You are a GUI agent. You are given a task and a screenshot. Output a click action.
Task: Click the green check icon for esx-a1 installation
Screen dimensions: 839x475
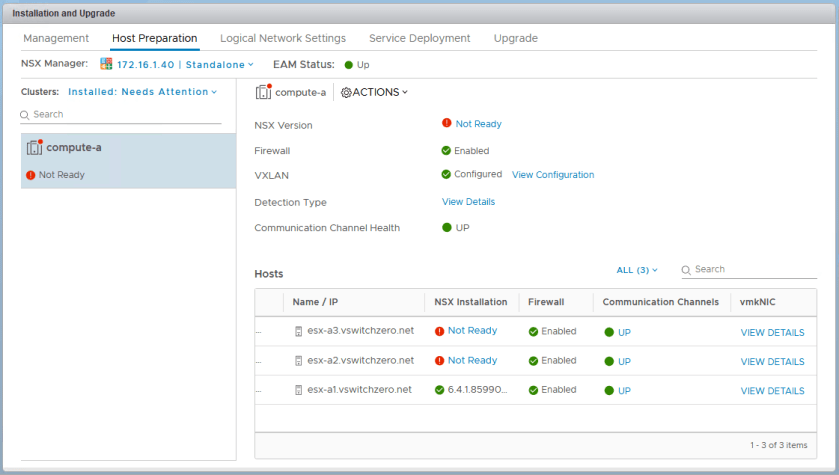click(439, 390)
